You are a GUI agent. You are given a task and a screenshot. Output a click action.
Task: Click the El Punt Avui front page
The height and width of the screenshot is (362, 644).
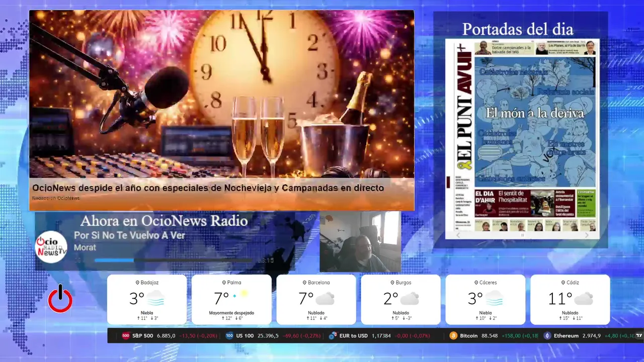click(x=522, y=134)
